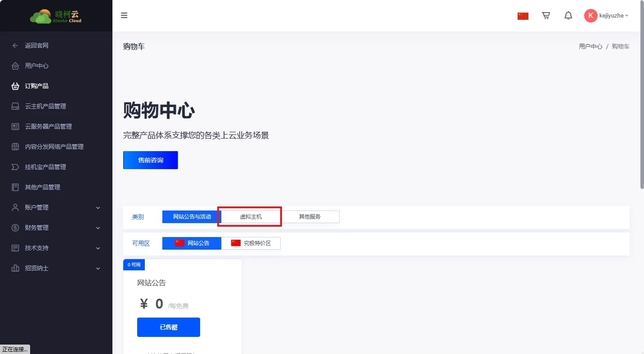Choose the 网站公告 availability zone
The image size is (644, 354).
192,243
